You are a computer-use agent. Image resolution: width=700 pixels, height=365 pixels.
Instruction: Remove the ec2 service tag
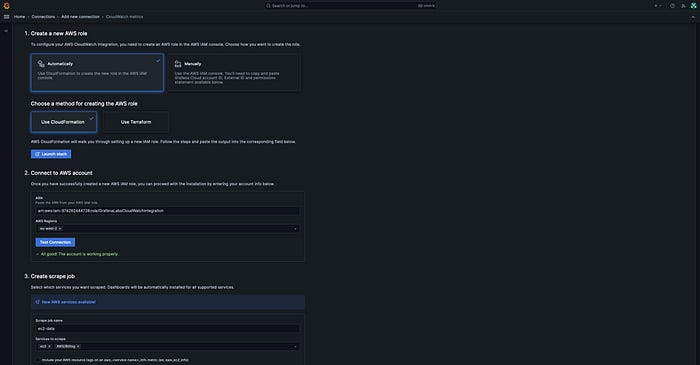[x=49, y=346]
